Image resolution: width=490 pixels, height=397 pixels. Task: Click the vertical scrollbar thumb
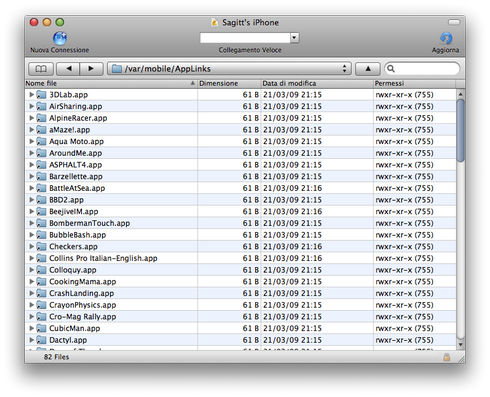pos(461,130)
